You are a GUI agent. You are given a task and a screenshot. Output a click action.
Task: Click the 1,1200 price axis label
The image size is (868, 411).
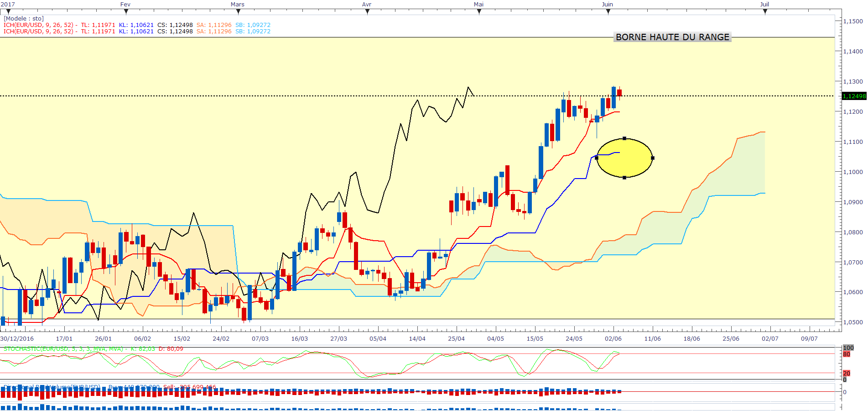(853, 112)
